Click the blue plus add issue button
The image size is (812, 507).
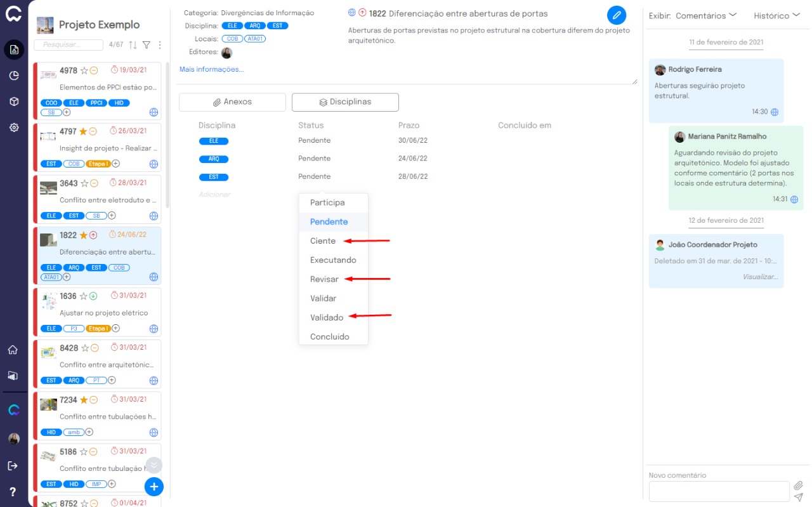[x=154, y=487]
